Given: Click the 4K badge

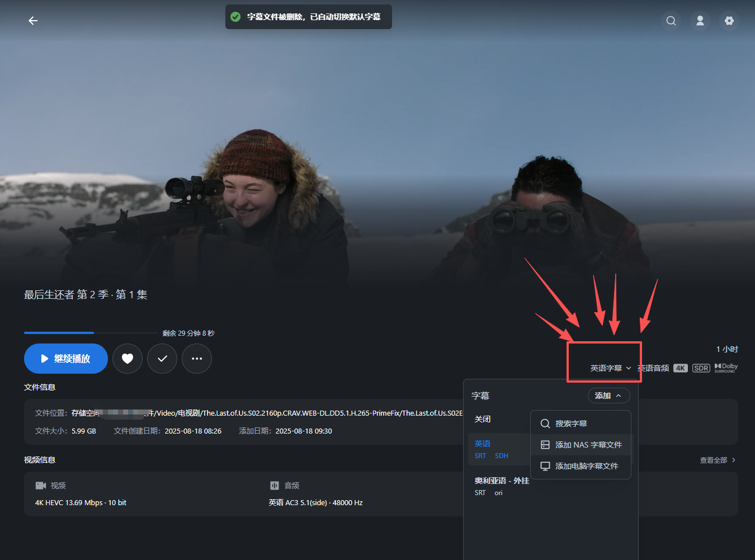Looking at the screenshot, I should click(x=681, y=368).
